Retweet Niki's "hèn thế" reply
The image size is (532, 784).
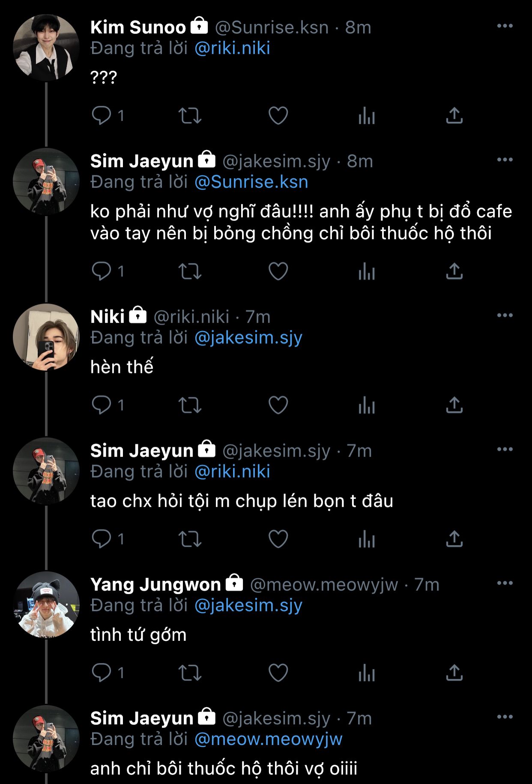tap(190, 405)
